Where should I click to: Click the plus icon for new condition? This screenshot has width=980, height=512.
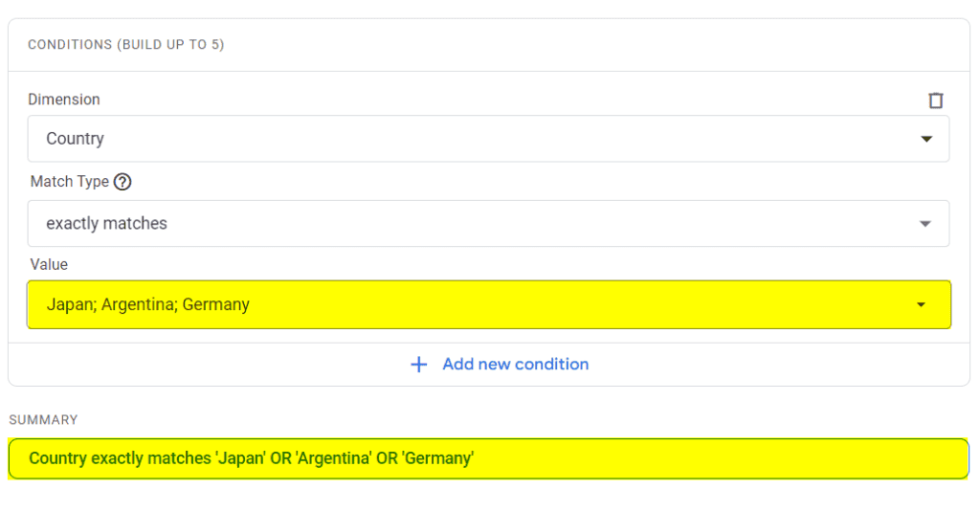tap(418, 365)
